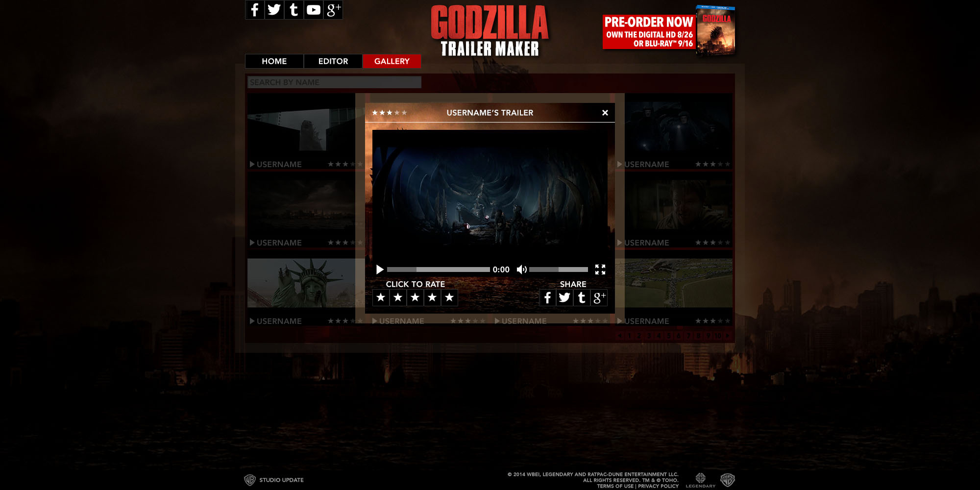
Task: Share trailer on Twitter
Action: pos(564,297)
